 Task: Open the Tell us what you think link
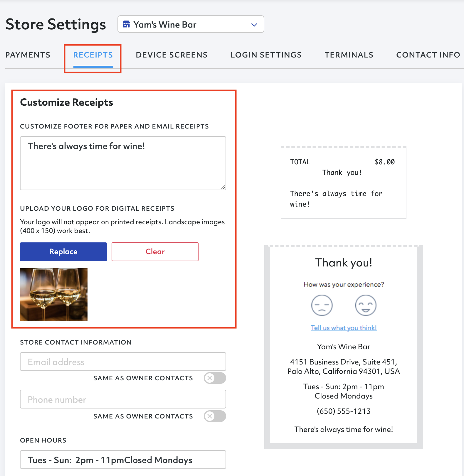point(344,328)
